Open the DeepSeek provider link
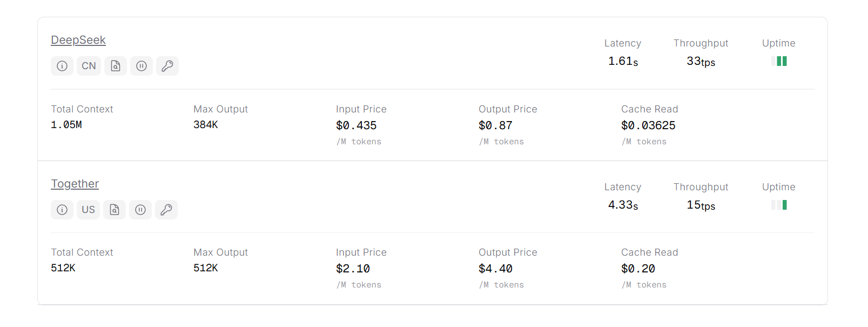 tap(78, 40)
